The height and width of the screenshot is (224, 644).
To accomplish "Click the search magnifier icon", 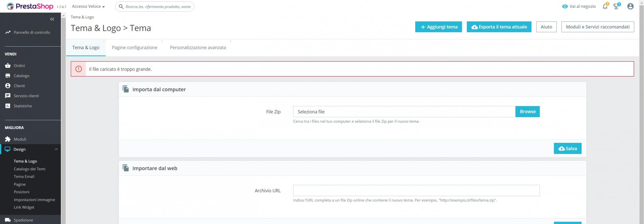I will point(121,7).
